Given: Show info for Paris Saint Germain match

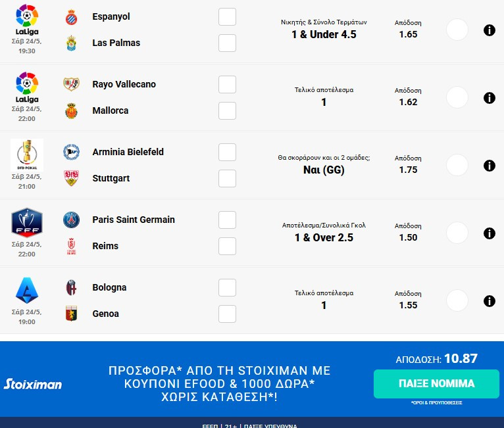Looking at the screenshot, I should [x=489, y=233].
